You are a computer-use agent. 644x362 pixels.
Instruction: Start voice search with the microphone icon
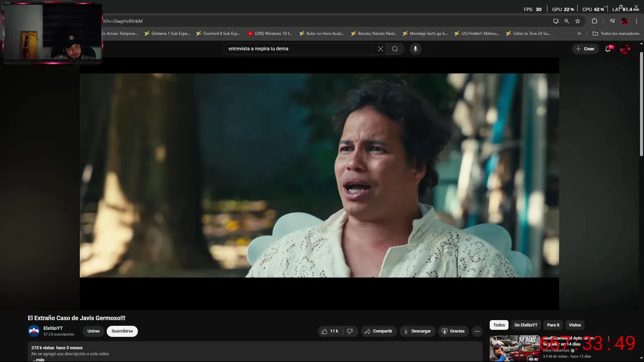click(x=415, y=49)
